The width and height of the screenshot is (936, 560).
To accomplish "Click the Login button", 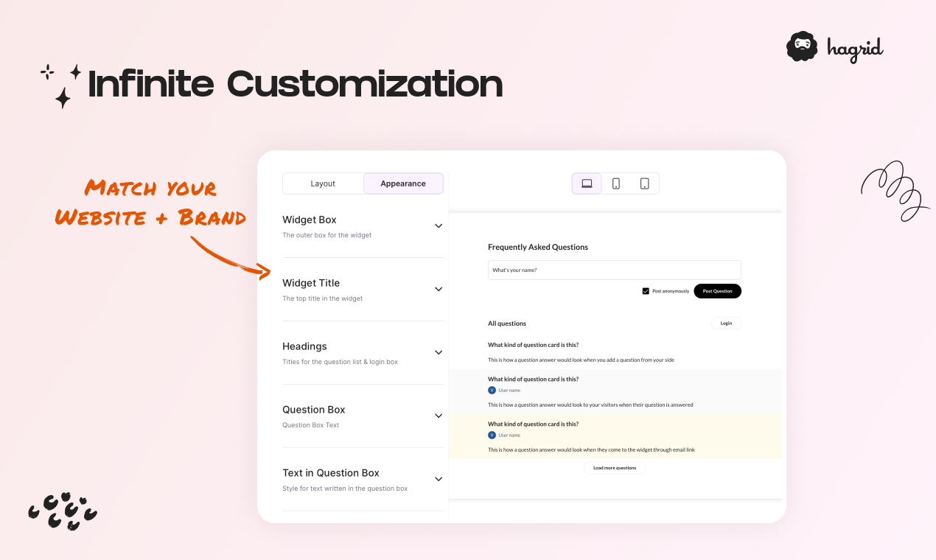I will coord(726,323).
